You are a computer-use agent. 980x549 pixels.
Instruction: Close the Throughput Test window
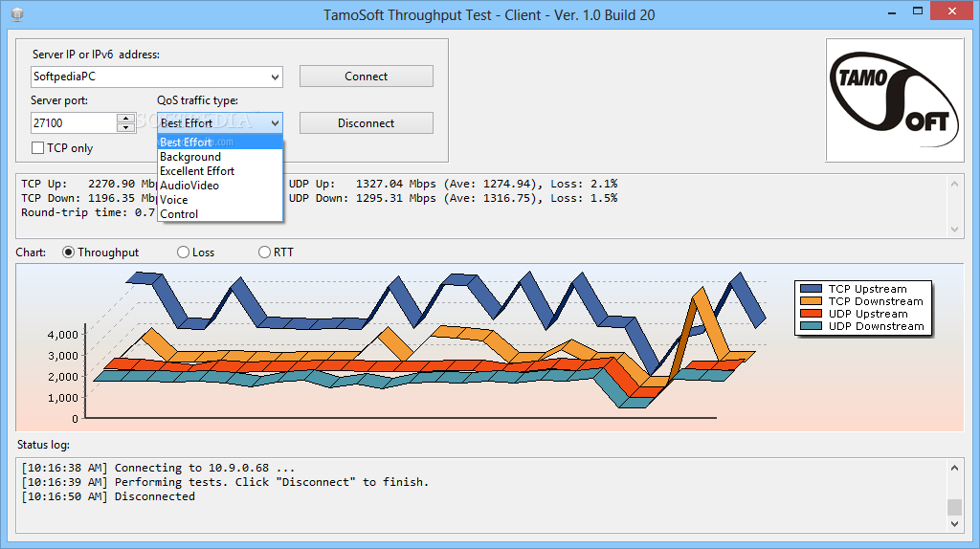pyautogui.click(x=952, y=11)
